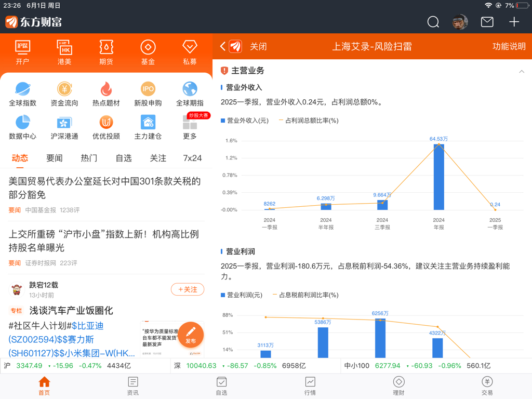Tap the Wi-Fi indicator in status bar
The image size is (532, 399).
click(x=488, y=5)
